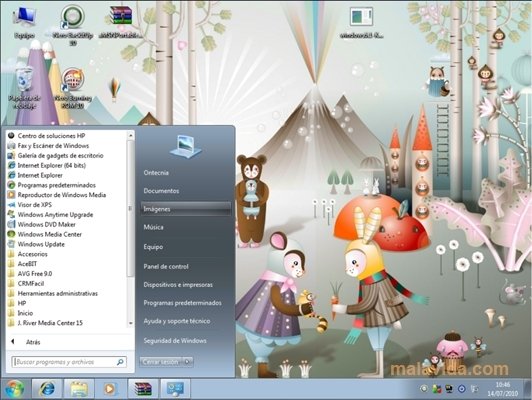
Task: Click the user account picture in Start menu
Action: pos(185,147)
